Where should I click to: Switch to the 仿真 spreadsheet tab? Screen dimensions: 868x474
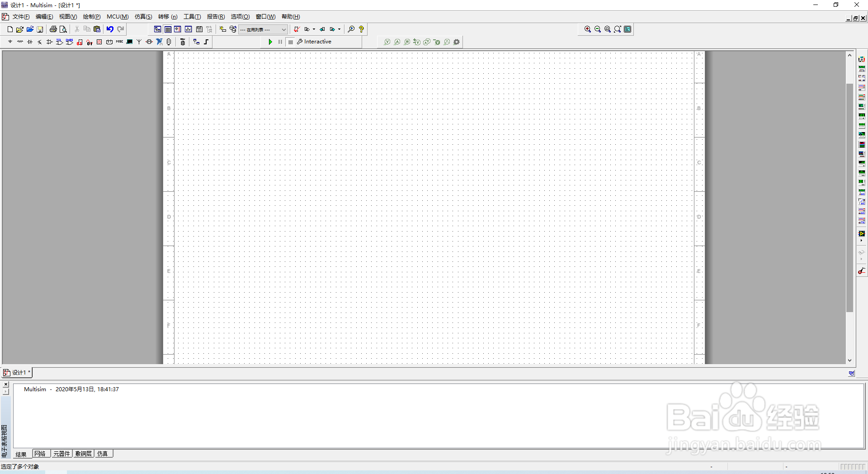(103, 454)
